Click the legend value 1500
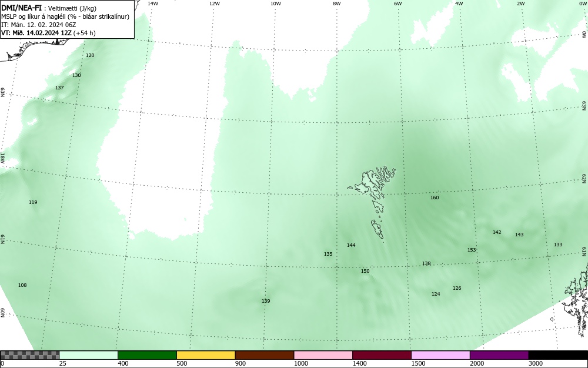588x368 pixels. tap(418, 363)
